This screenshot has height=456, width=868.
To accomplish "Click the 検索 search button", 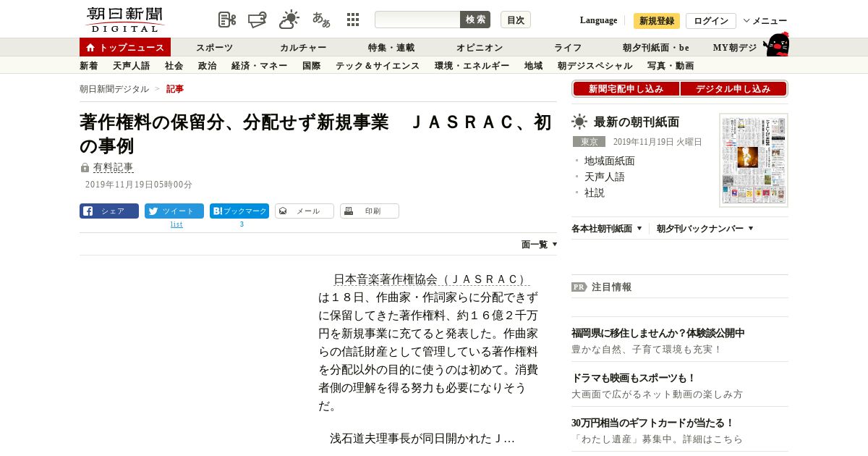I will 475,20.
